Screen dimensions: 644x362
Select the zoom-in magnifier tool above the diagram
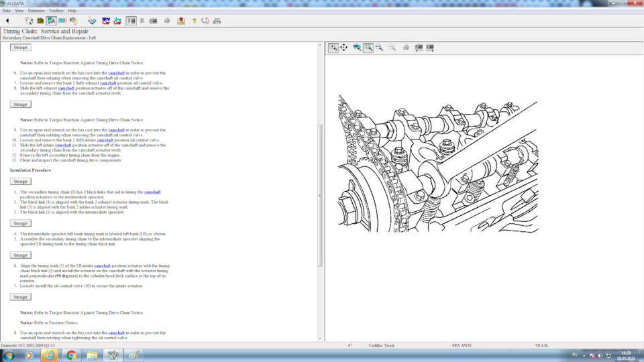pos(333,48)
